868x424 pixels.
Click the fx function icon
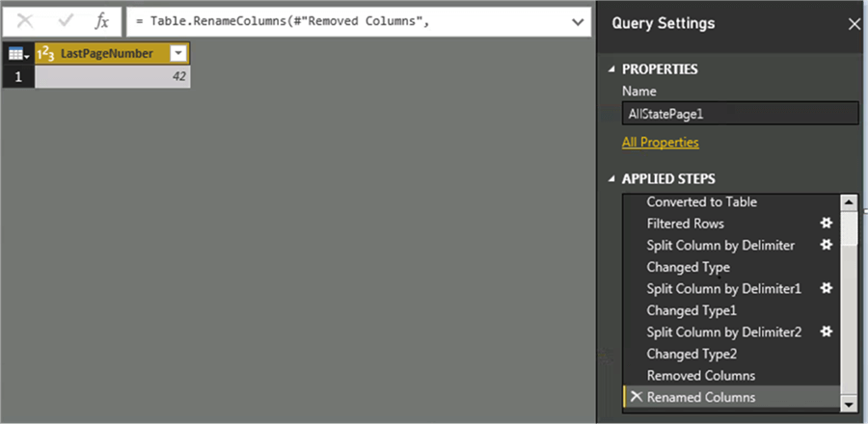point(102,22)
